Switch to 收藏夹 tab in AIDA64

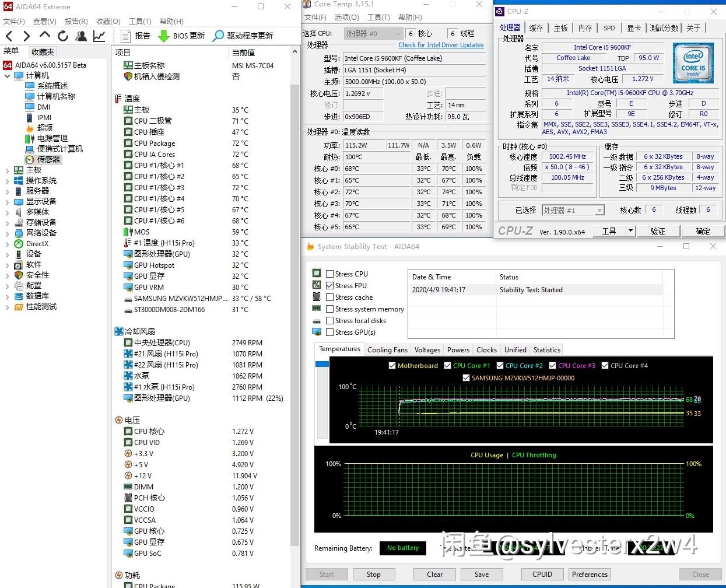(43, 52)
